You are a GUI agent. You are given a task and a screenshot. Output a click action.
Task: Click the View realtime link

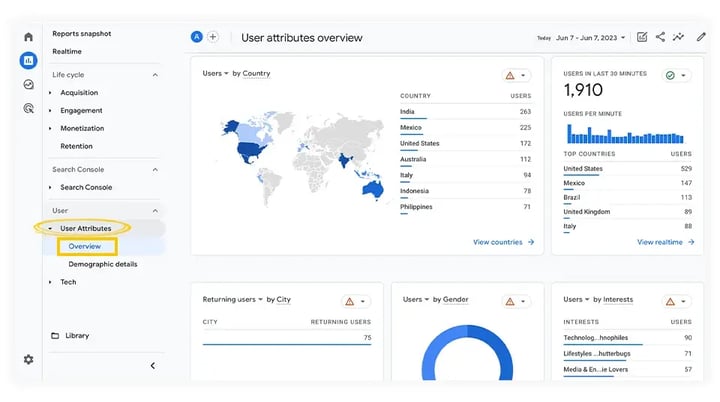coord(665,242)
